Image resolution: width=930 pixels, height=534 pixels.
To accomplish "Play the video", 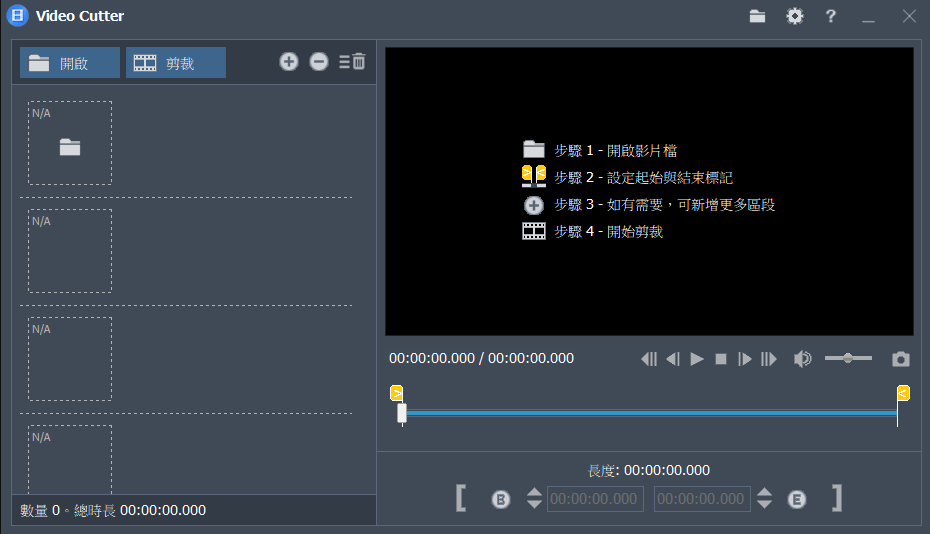I will 697,359.
